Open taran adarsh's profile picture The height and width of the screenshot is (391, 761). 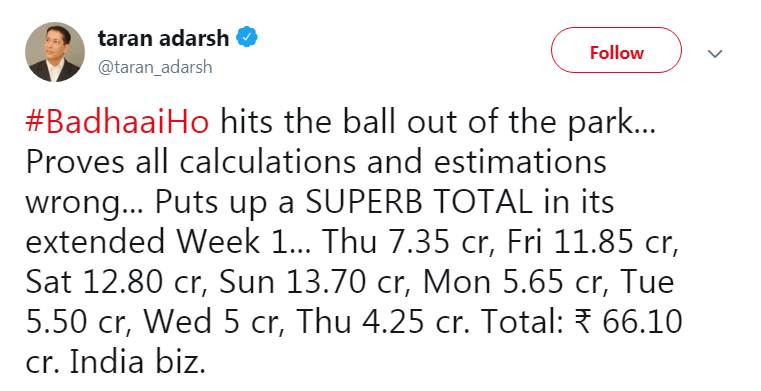55,52
